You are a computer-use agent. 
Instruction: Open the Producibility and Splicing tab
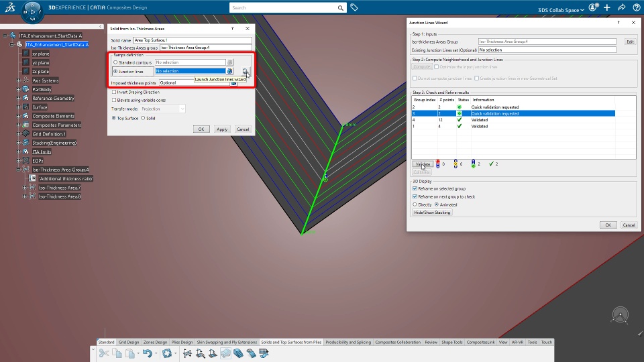click(348, 342)
